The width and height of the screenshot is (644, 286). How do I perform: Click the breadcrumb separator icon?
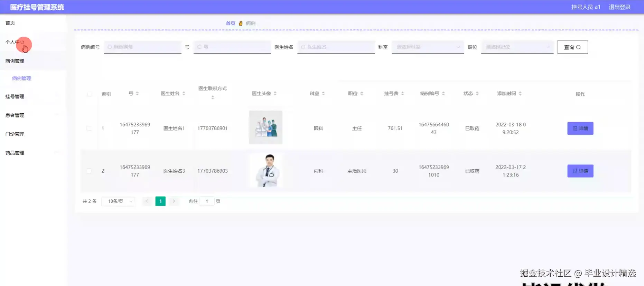241,23
